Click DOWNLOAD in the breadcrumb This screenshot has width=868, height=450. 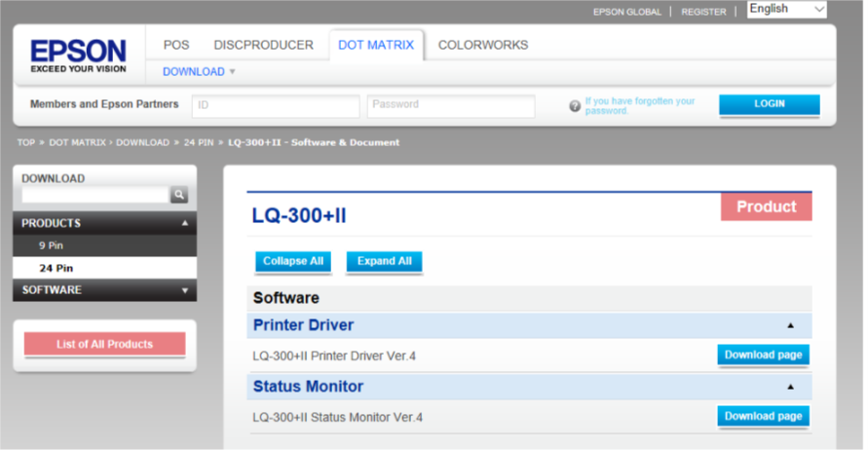click(143, 142)
